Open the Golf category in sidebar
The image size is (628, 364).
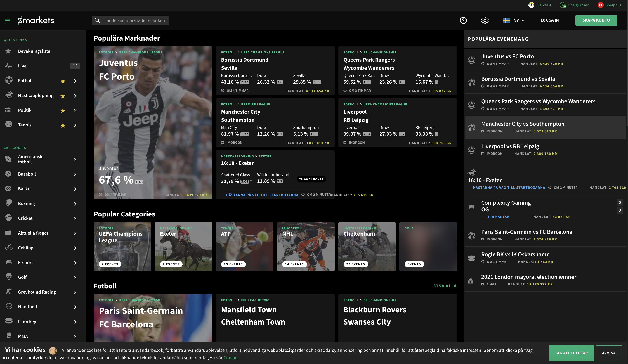click(x=22, y=277)
